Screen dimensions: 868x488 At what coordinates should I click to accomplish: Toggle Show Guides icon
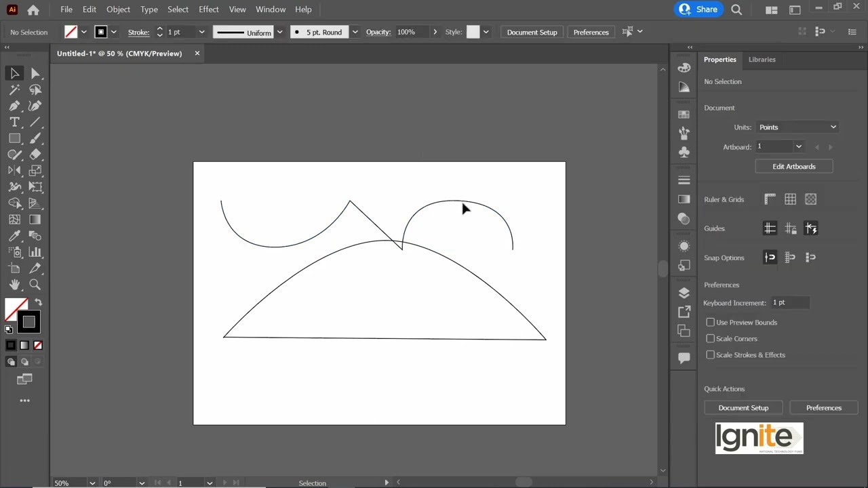pos(770,228)
